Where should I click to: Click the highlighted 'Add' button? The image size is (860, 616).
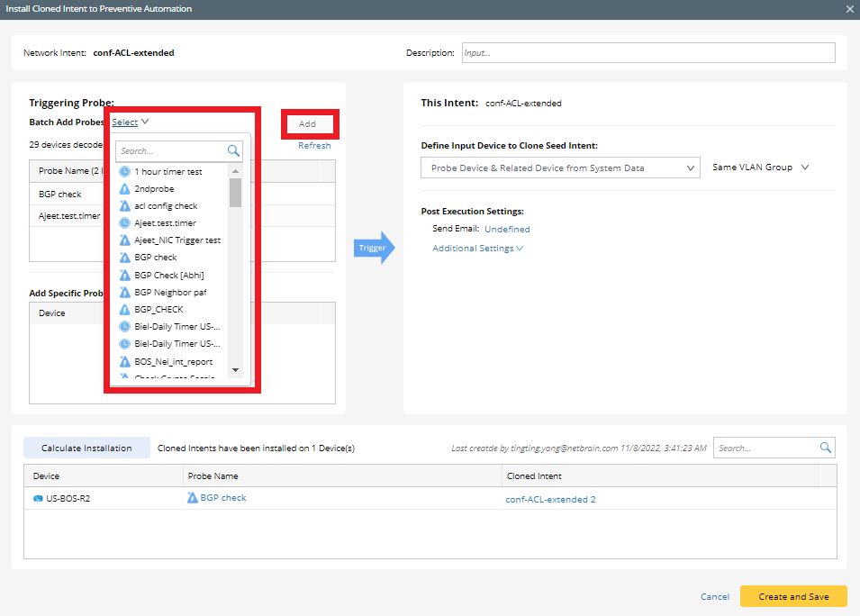point(309,124)
